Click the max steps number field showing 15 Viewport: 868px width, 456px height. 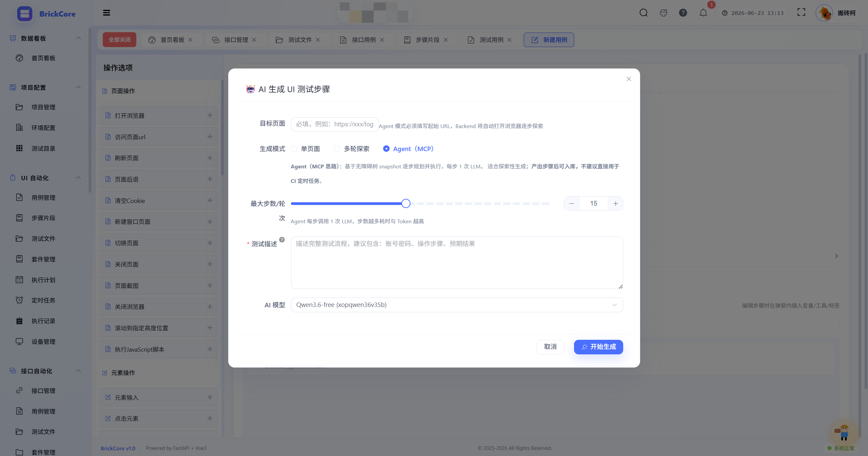tap(593, 203)
